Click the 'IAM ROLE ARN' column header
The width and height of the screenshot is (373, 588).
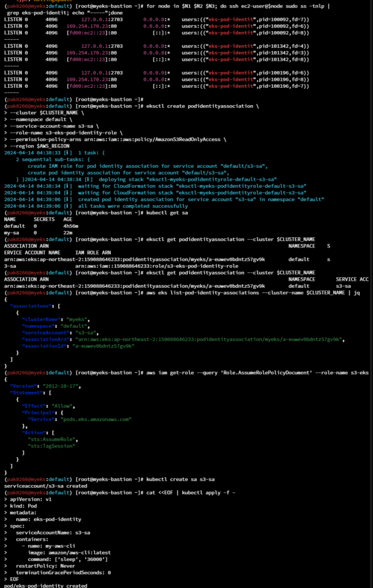pyautogui.click(x=93, y=253)
